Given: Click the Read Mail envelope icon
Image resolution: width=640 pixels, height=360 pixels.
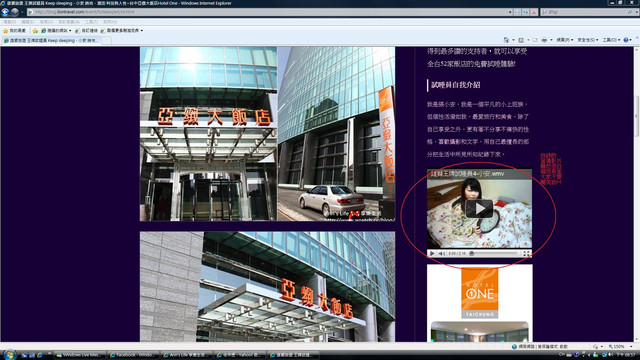Looking at the screenshot, I should coord(535,40).
